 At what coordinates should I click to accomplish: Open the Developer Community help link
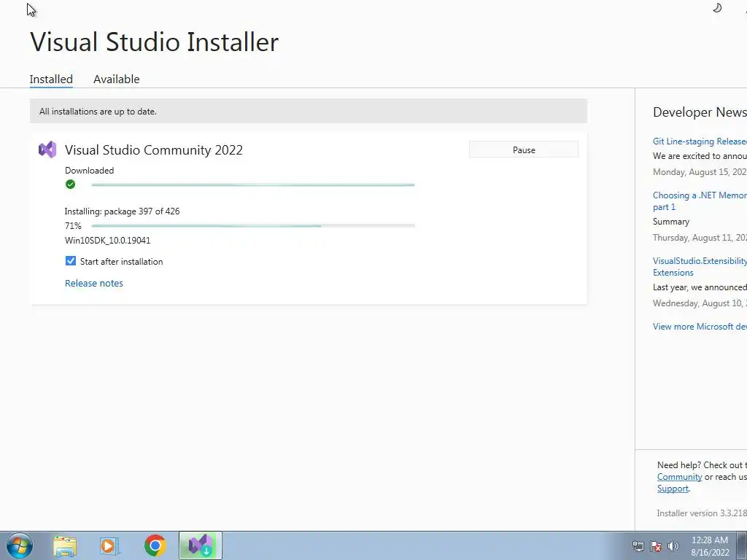[679, 477]
